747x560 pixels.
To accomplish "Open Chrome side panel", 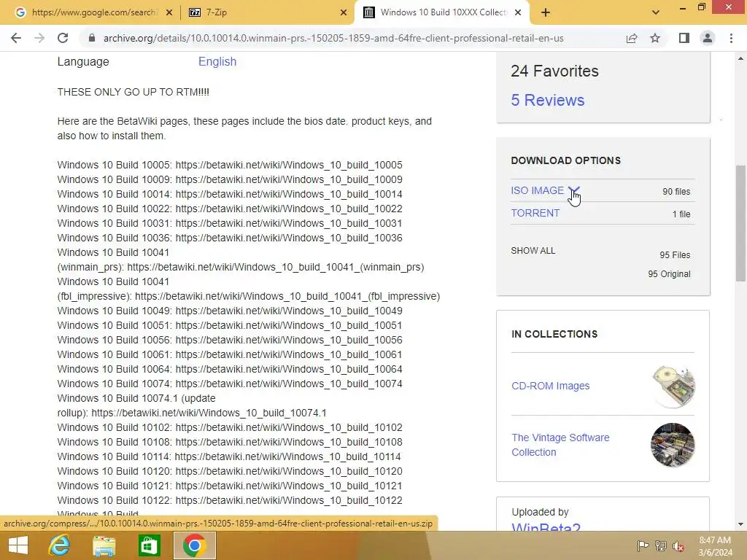I will 684,38.
